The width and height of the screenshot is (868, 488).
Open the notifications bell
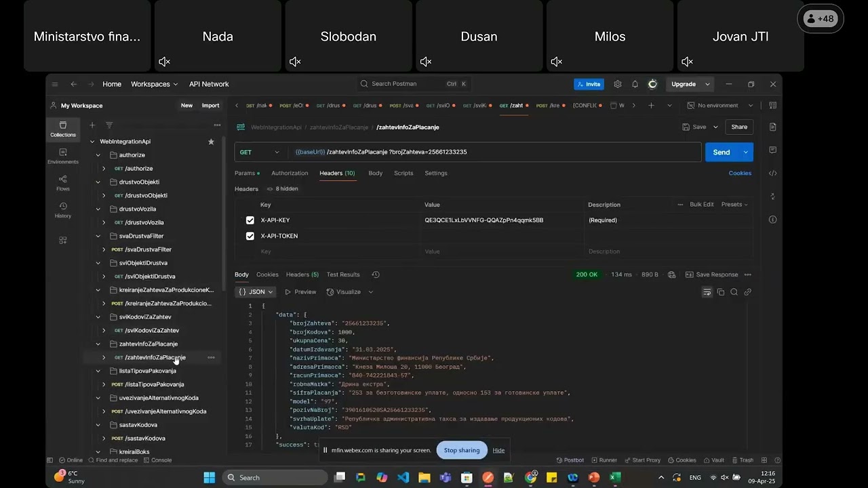point(635,84)
